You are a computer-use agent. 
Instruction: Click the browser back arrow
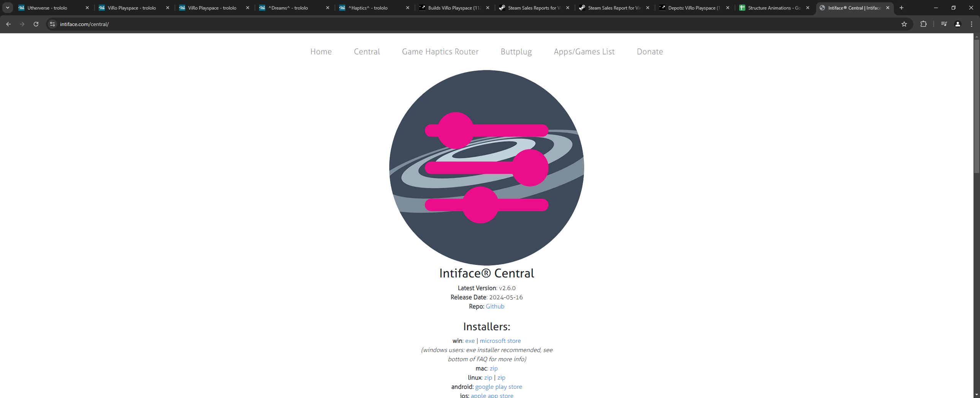(8, 24)
